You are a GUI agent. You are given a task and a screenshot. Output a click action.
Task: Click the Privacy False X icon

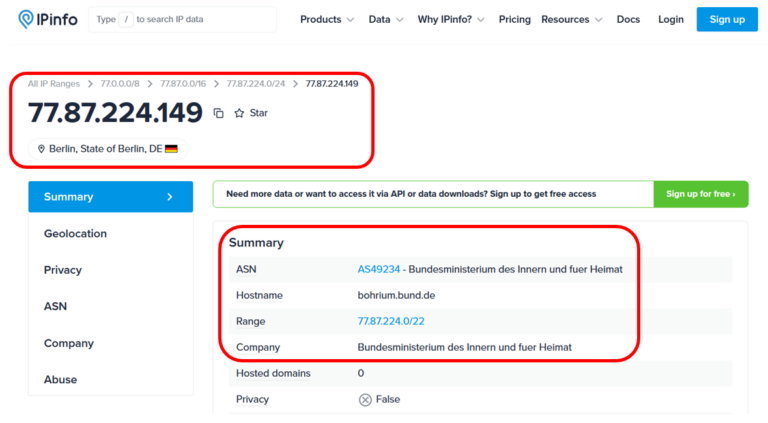[365, 399]
